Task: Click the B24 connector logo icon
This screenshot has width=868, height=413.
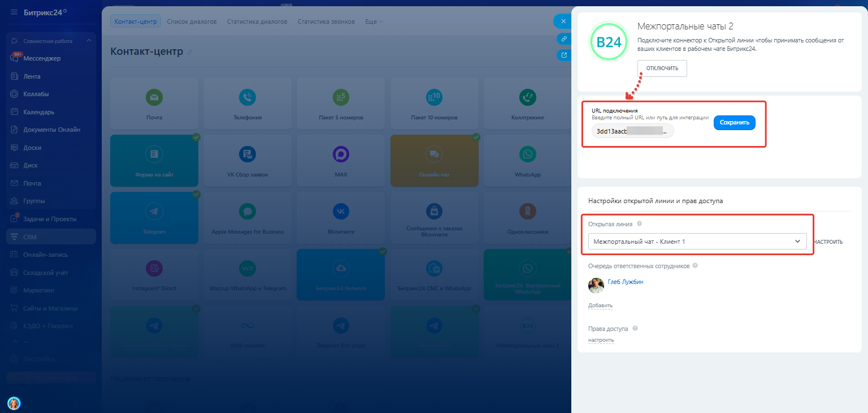Action: coord(609,41)
